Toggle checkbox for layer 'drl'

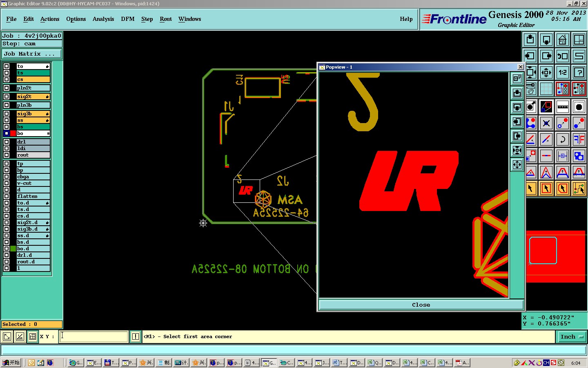[x=7, y=142]
